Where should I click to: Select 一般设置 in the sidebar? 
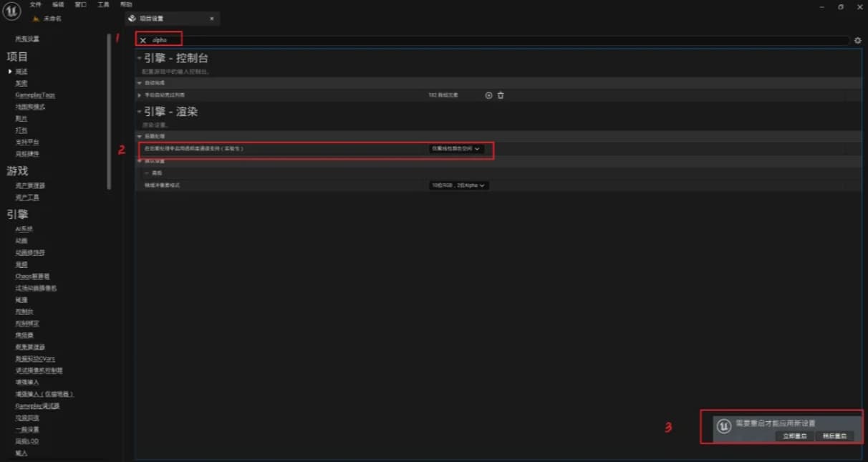coord(27,429)
